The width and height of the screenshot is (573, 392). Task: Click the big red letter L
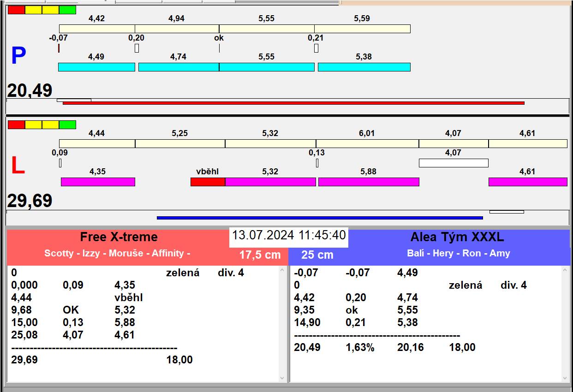[18, 166]
